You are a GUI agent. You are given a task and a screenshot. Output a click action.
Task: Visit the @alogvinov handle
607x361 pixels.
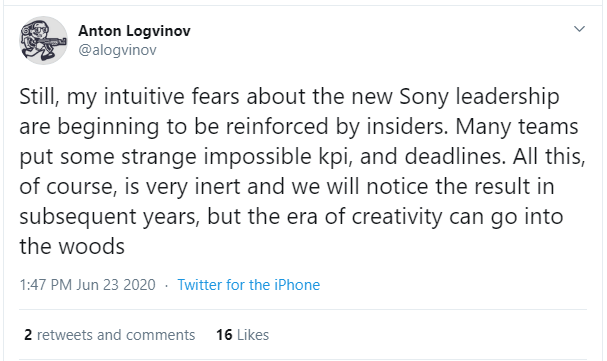click(x=117, y=50)
